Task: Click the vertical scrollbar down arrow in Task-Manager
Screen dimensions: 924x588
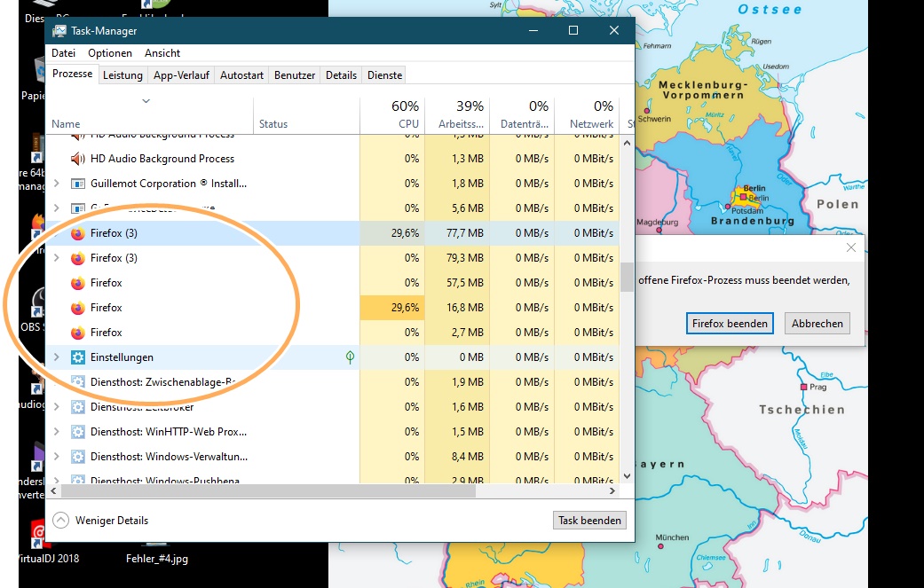Action: click(x=627, y=475)
